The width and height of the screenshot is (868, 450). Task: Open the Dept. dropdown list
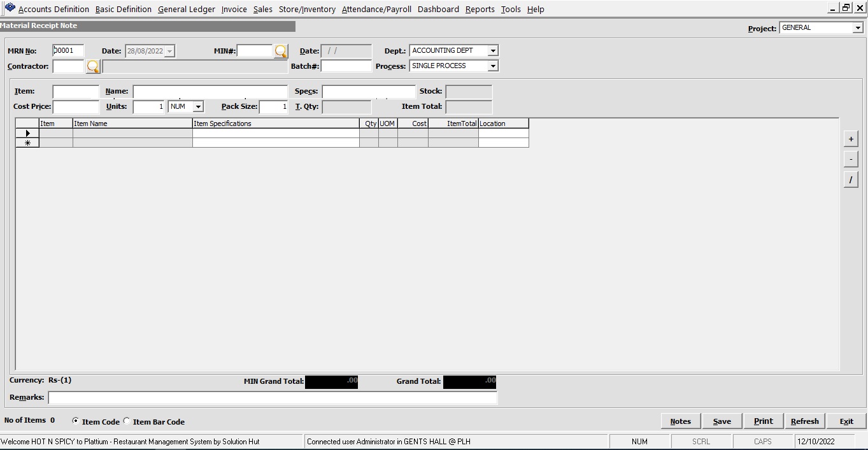(493, 51)
